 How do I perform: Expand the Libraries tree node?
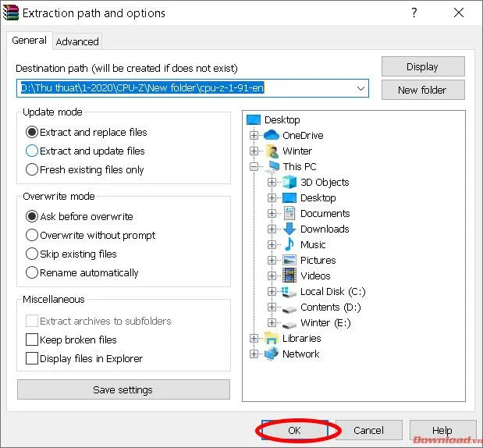coord(254,338)
